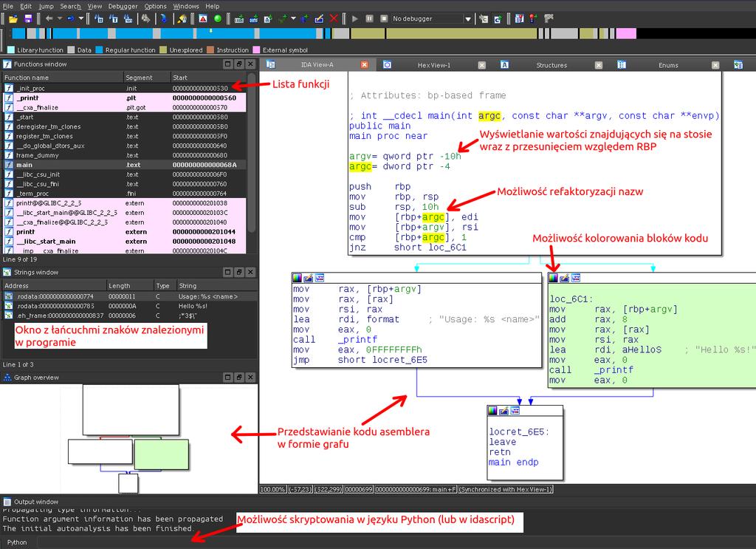Set node color on the locret_6E5 block

[x=492, y=411]
